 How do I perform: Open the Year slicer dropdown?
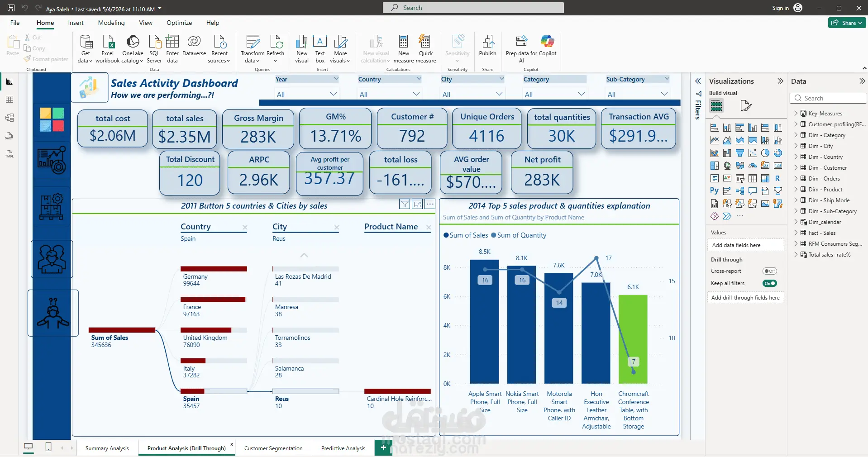click(x=306, y=94)
